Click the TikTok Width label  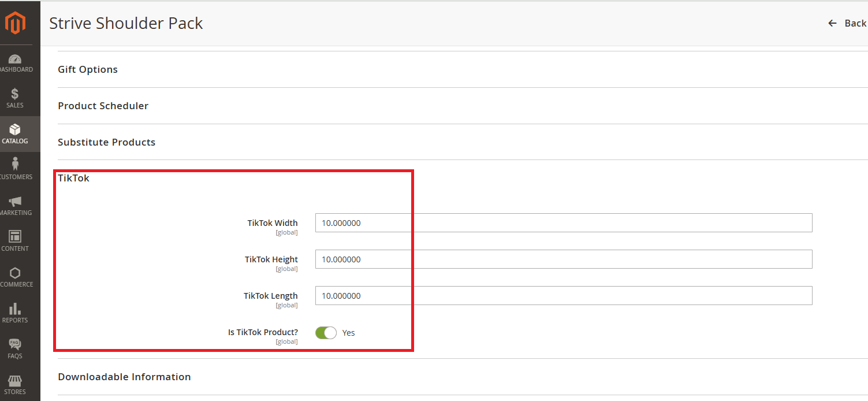coord(273,223)
